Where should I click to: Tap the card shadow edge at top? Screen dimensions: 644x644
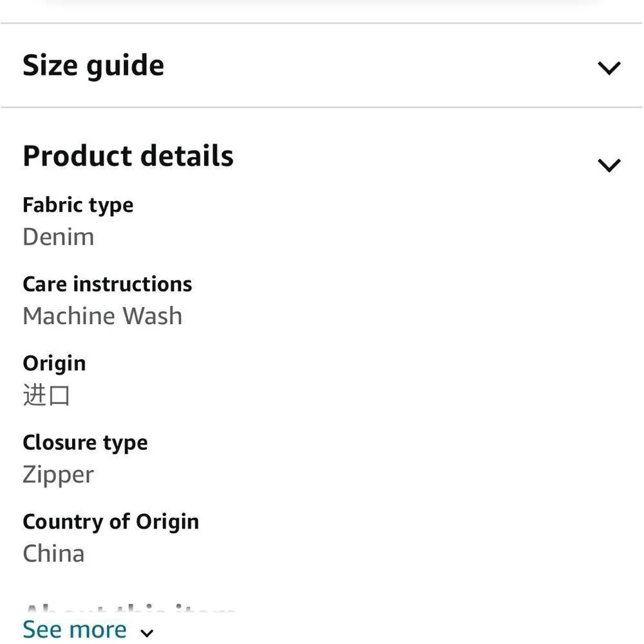coord(322,3)
